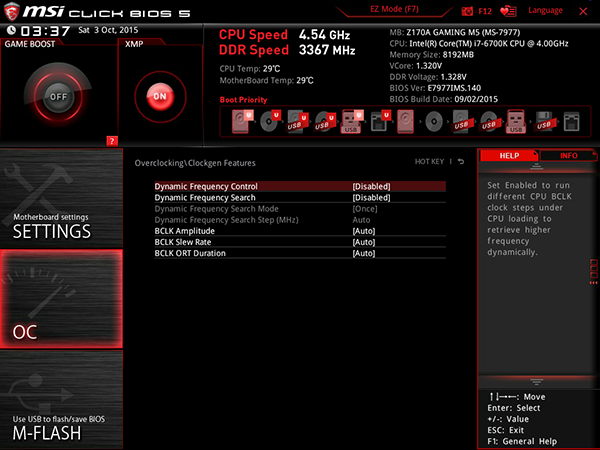This screenshot has width=600, height=450.
Task: Click the BIOS Ver: E7977IMS.140 line
Action: click(435, 88)
